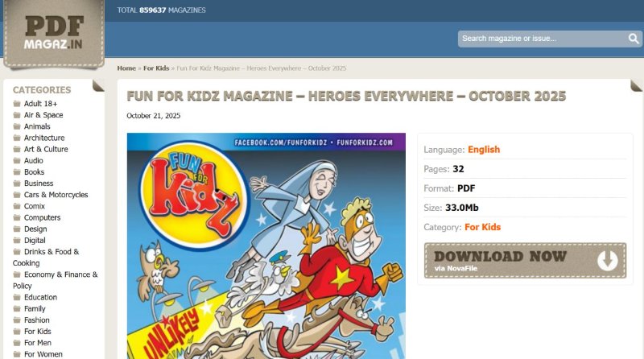Click the Download Now via NovaFile button

tap(526, 261)
